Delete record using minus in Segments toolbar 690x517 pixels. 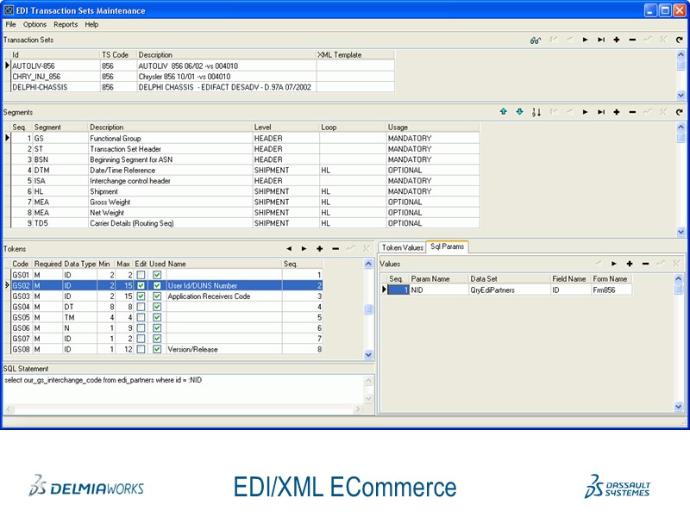(x=632, y=112)
